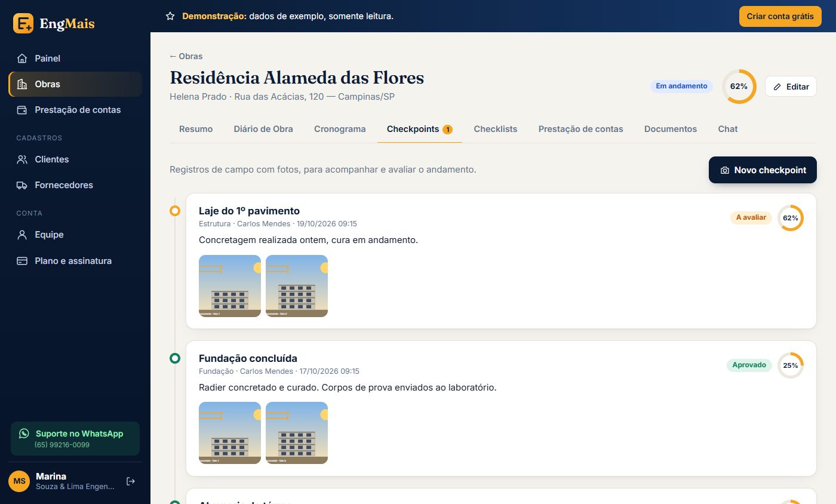The image size is (836, 504).
Task: Click the Aprovado status badge
Action: coord(749,365)
